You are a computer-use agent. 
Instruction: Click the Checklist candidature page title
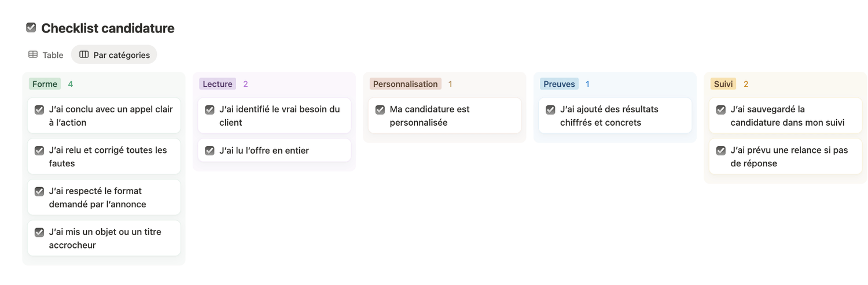(108, 28)
